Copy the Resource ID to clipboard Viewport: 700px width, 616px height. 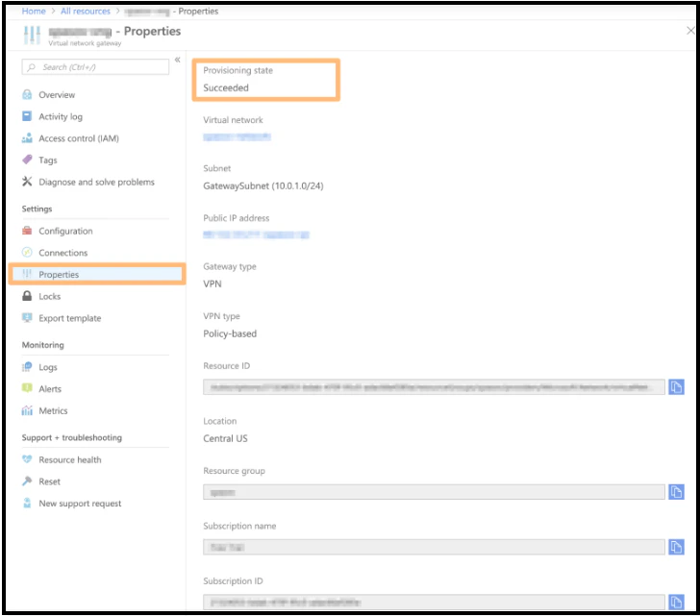pyautogui.click(x=676, y=386)
